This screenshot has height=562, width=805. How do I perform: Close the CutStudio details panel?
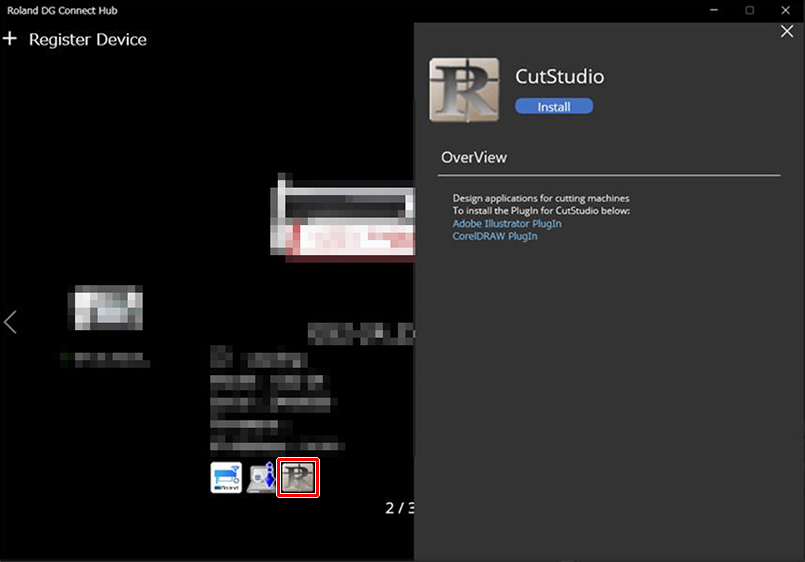[x=786, y=32]
